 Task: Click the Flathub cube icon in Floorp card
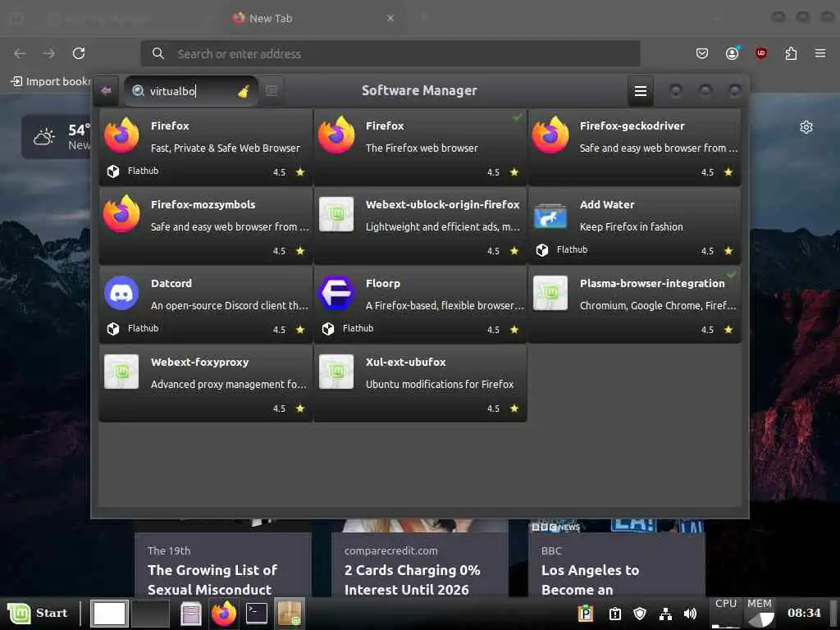328,328
